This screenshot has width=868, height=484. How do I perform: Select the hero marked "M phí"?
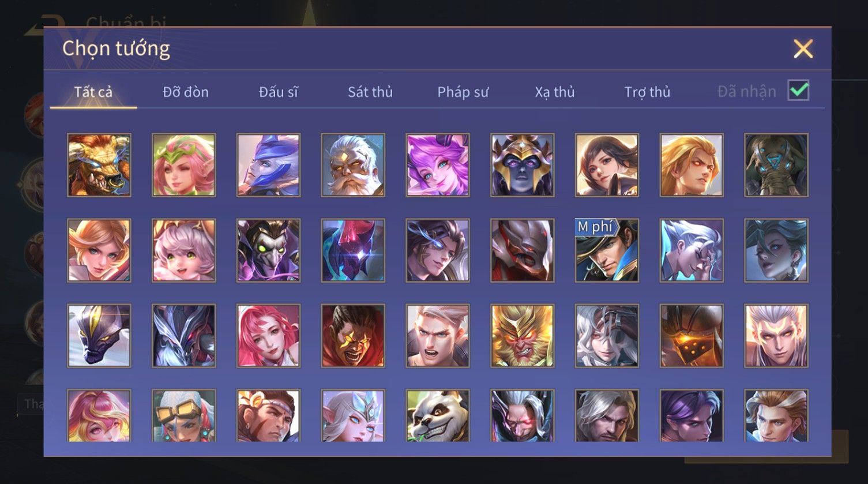point(607,250)
